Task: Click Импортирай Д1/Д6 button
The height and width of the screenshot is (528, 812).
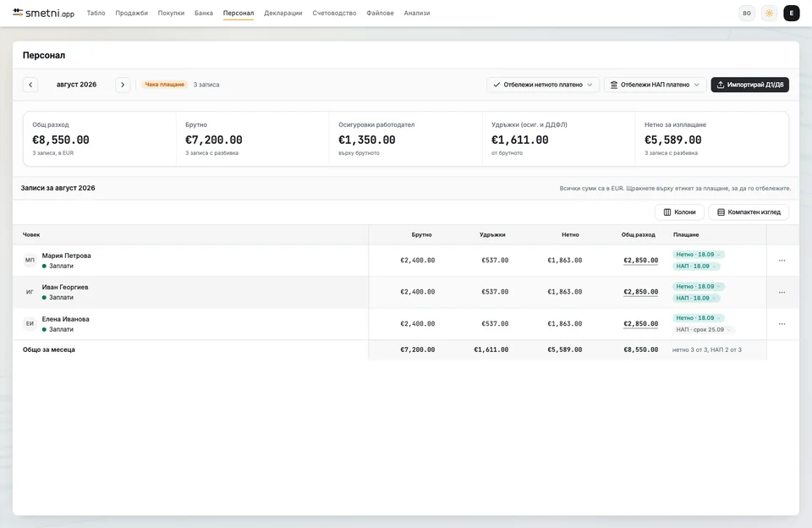Action: pos(750,85)
